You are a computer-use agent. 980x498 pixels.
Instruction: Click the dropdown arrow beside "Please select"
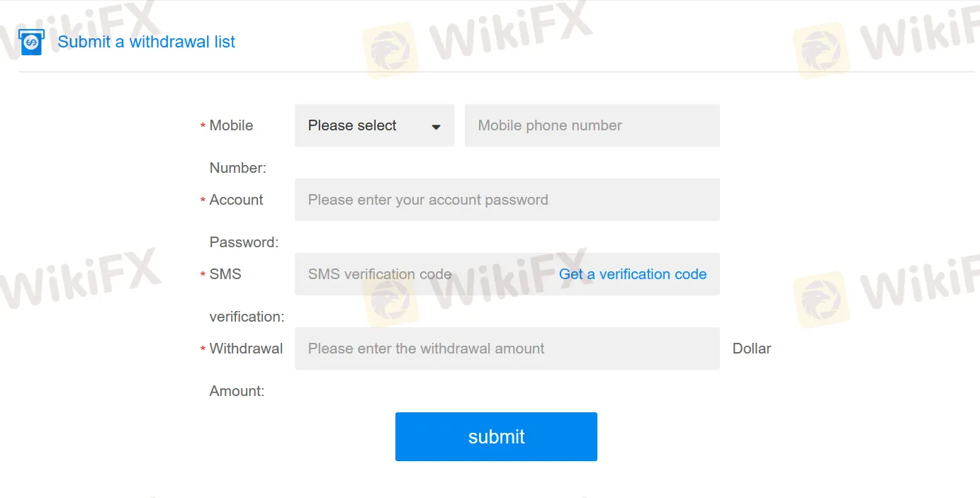point(436,127)
